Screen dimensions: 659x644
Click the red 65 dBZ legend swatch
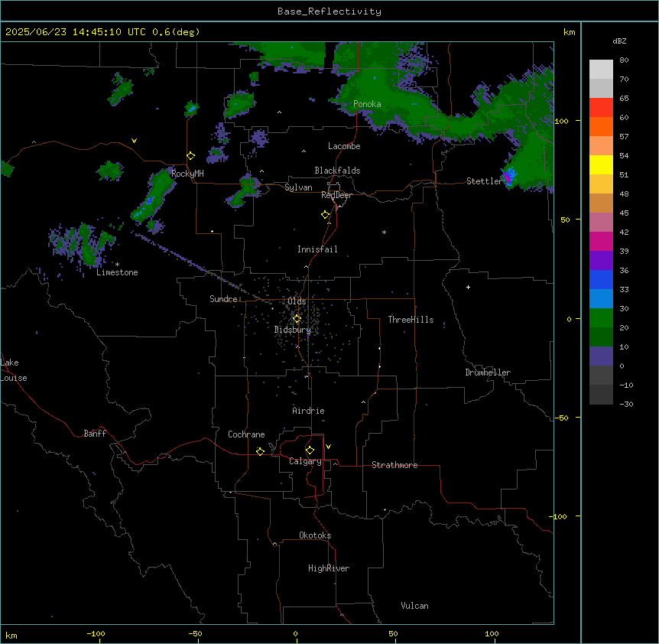(601, 108)
